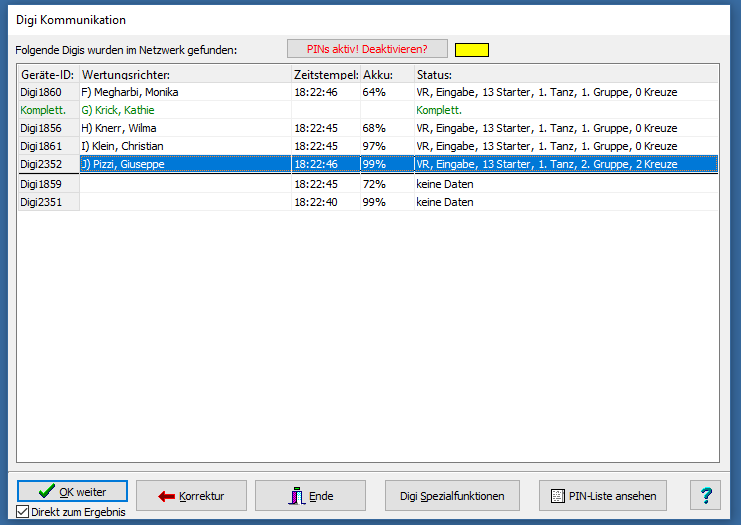
Task: Click the Zeitstempel column header
Action: coord(325,75)
